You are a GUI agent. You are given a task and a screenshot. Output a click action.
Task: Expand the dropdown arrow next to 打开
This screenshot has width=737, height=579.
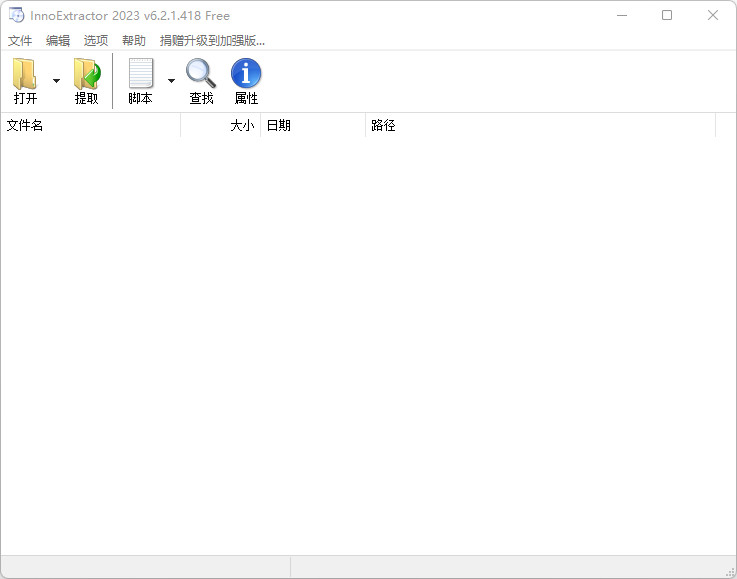[56, 81]
